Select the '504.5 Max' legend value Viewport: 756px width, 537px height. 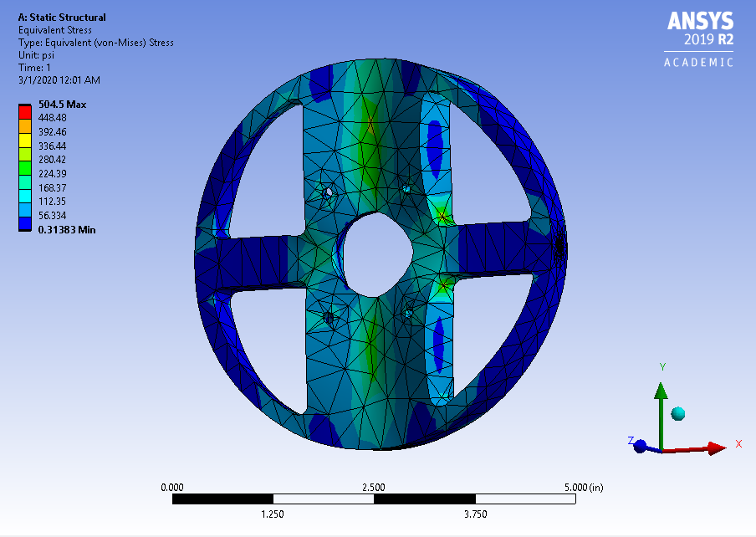pyautogui.click(x=62, y=104)
